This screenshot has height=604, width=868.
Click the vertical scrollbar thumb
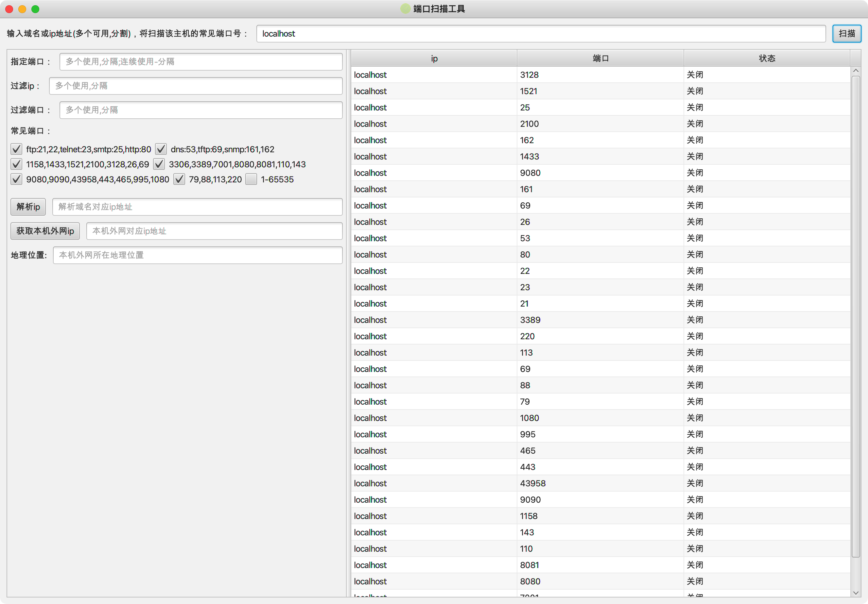(856, 316)
